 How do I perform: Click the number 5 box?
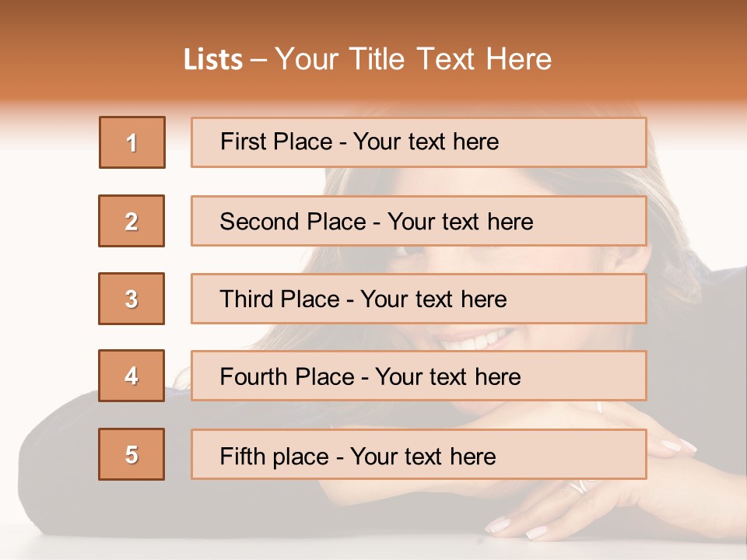132,454
